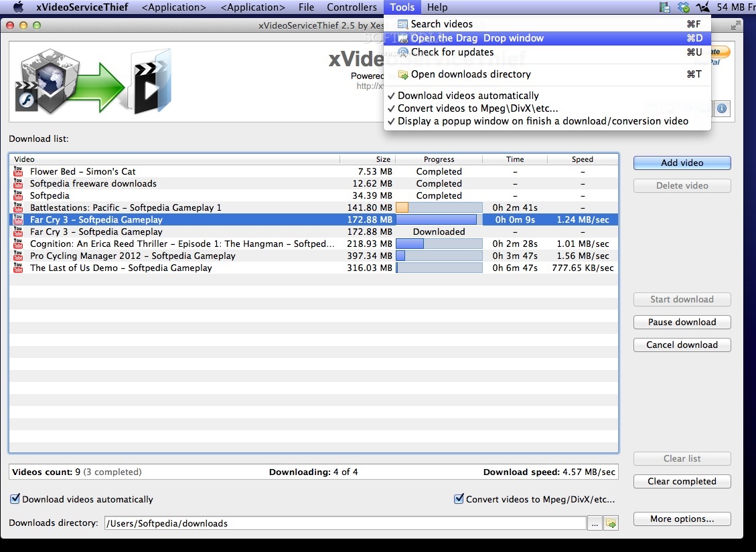Click the first menu bar status icon
Image resolution: width=756 pixels, height=552 pixels.
point(665,7)
